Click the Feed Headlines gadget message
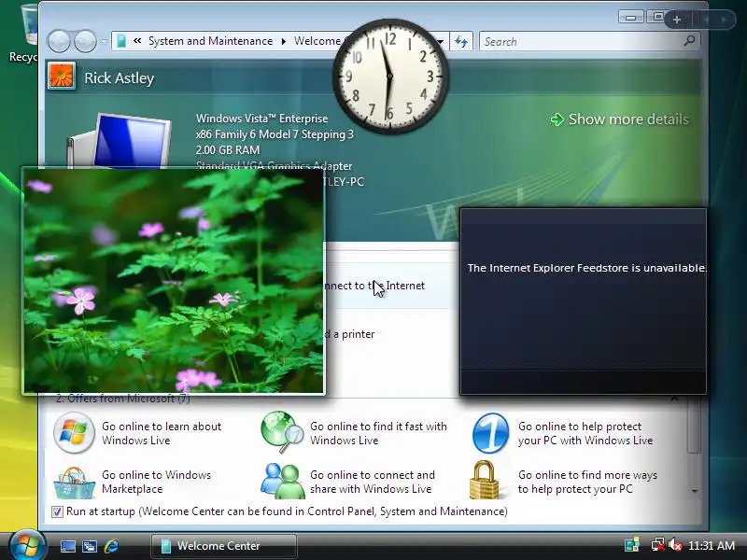Image resolution: width=747 pixels, height=560 pixels. (586, 268)
